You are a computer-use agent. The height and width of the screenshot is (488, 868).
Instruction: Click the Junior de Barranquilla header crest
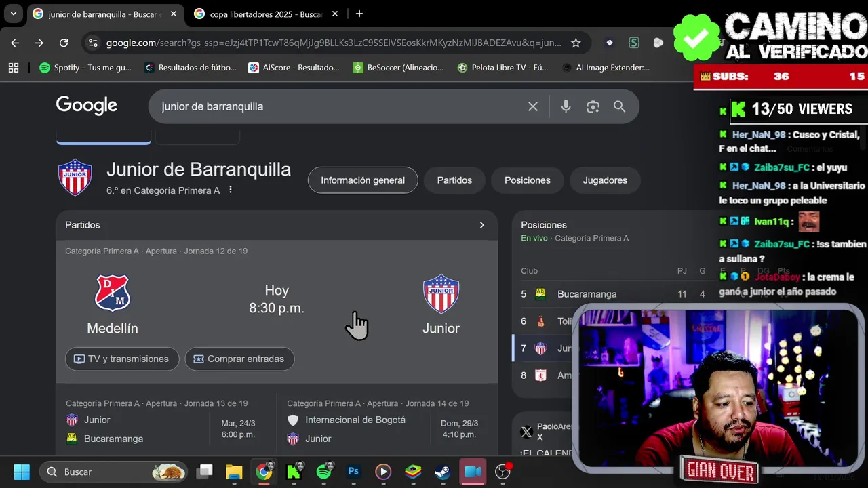[75, 178]
